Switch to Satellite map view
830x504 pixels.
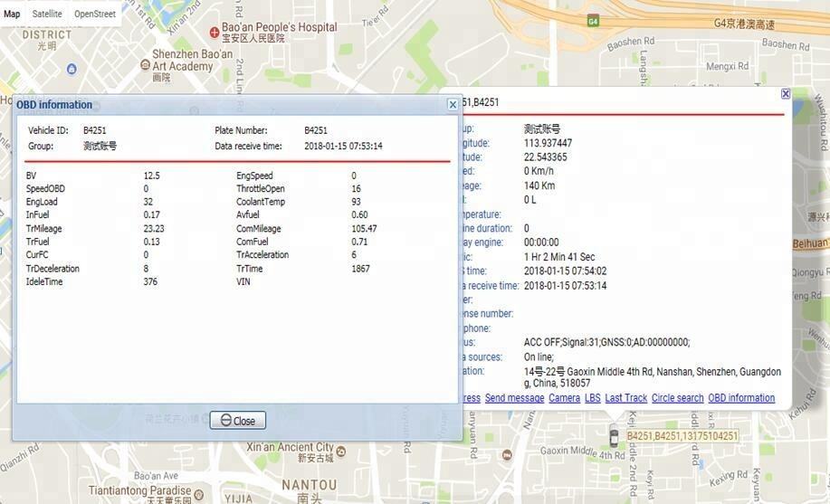point(47,14)
